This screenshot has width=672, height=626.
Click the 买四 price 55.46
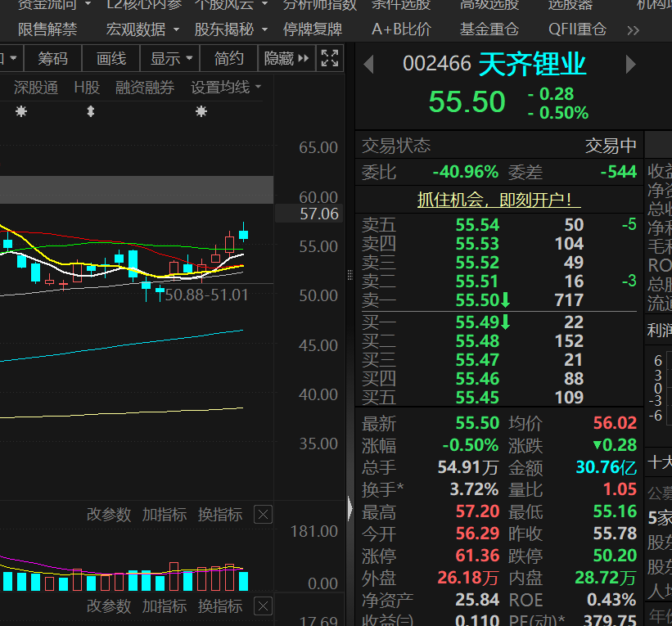477,379
